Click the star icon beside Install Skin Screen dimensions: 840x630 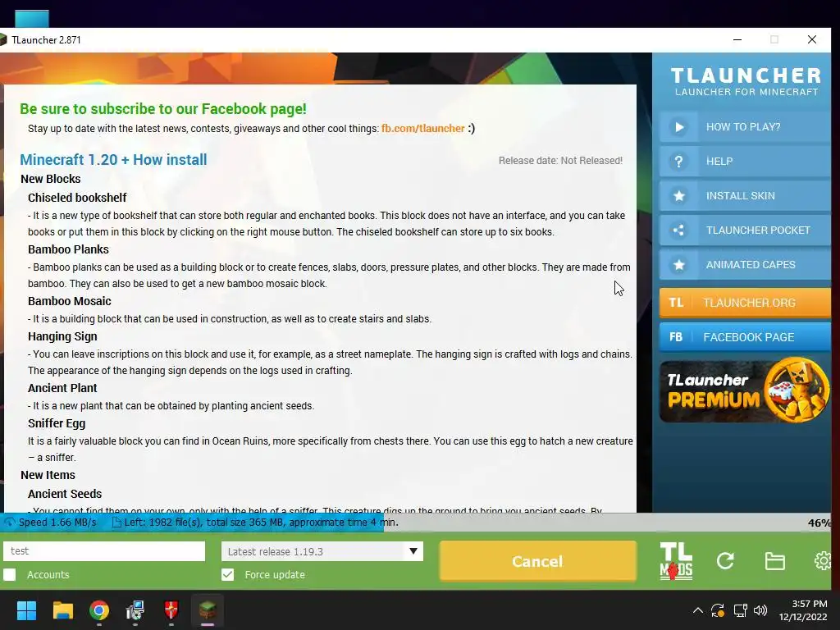point(678,195)
